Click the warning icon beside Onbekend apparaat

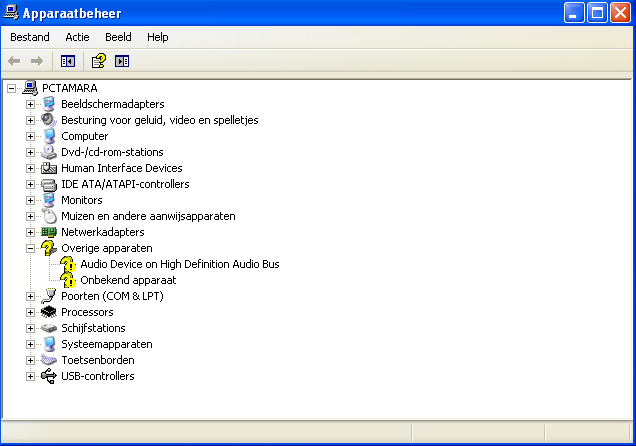(x=68, y=280)
